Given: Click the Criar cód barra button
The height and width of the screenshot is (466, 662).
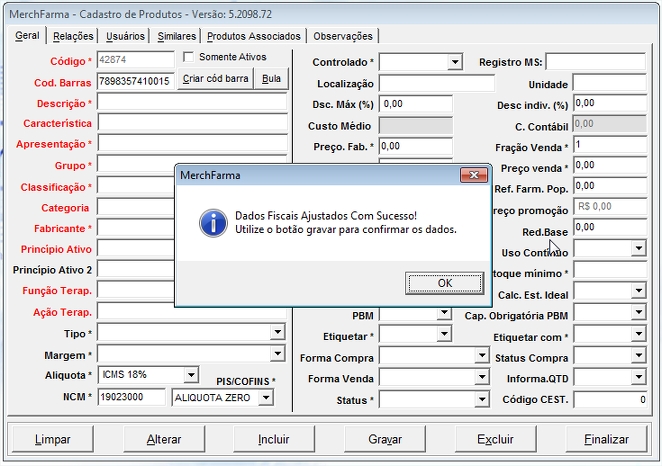Looking at the screenshot, I should click(215, 79).
